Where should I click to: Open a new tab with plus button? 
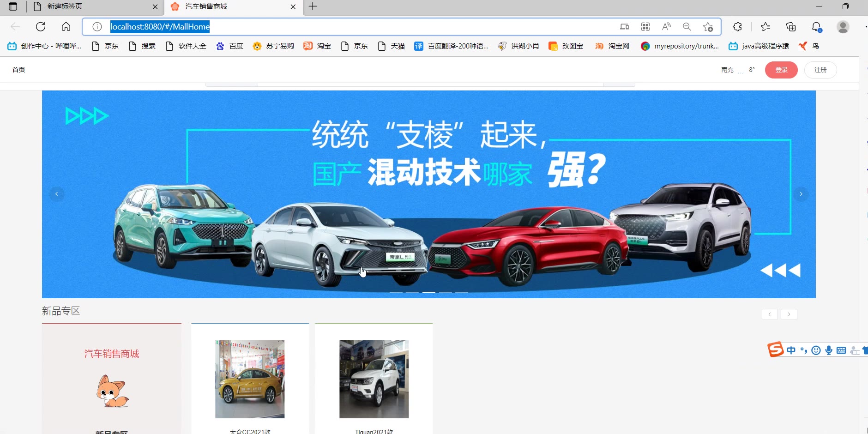[313, 6]
